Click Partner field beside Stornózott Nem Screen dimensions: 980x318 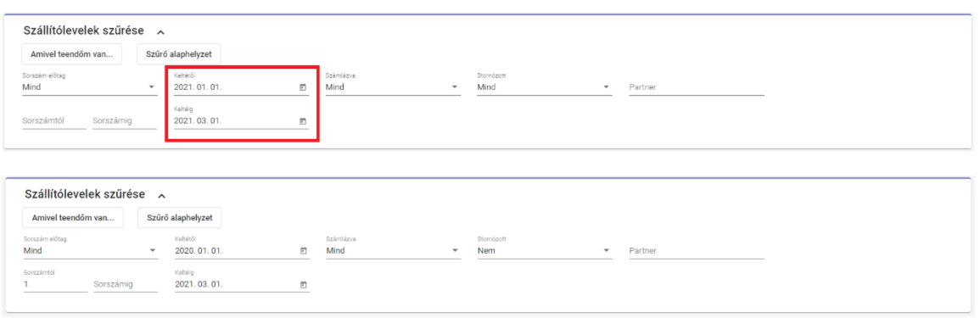[697, 250]
